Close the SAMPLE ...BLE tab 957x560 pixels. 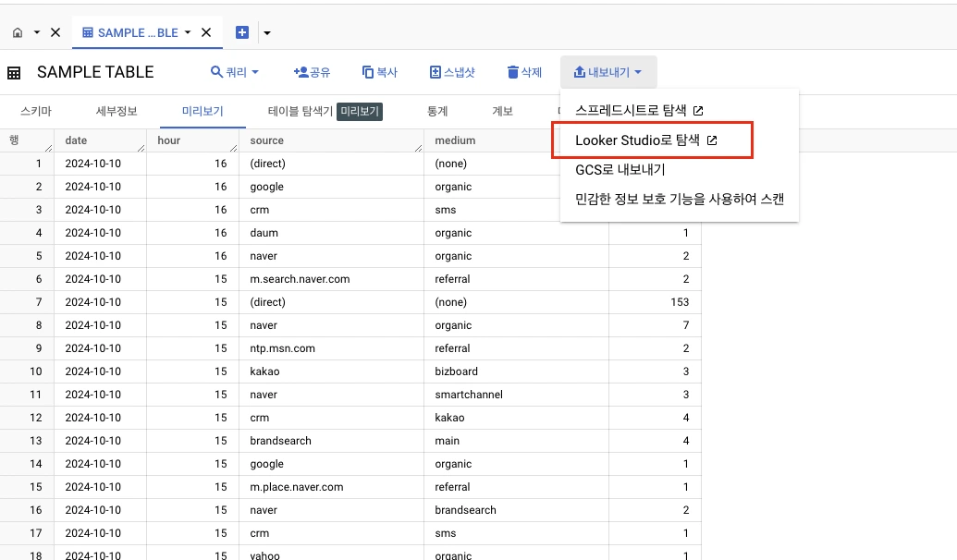pos(206,33)
